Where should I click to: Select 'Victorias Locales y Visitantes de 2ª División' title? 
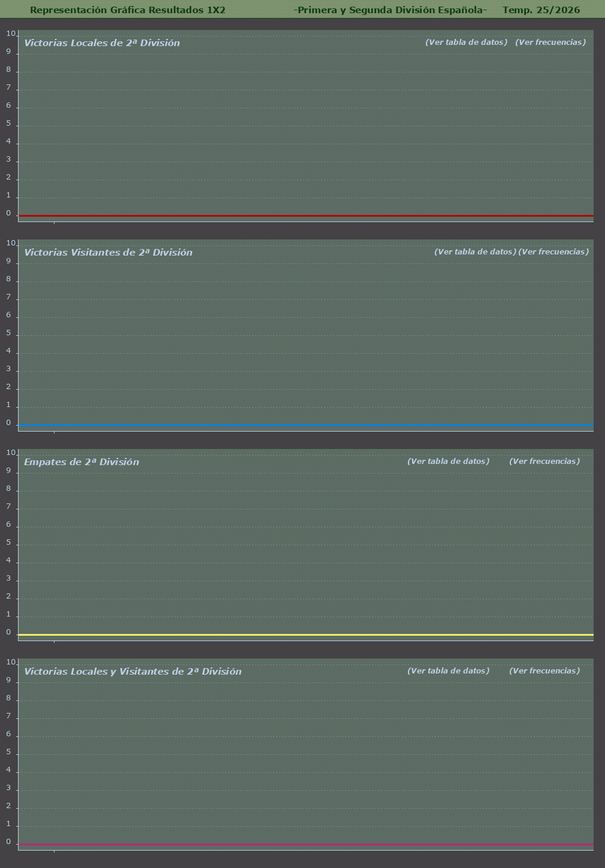point(133,672)
